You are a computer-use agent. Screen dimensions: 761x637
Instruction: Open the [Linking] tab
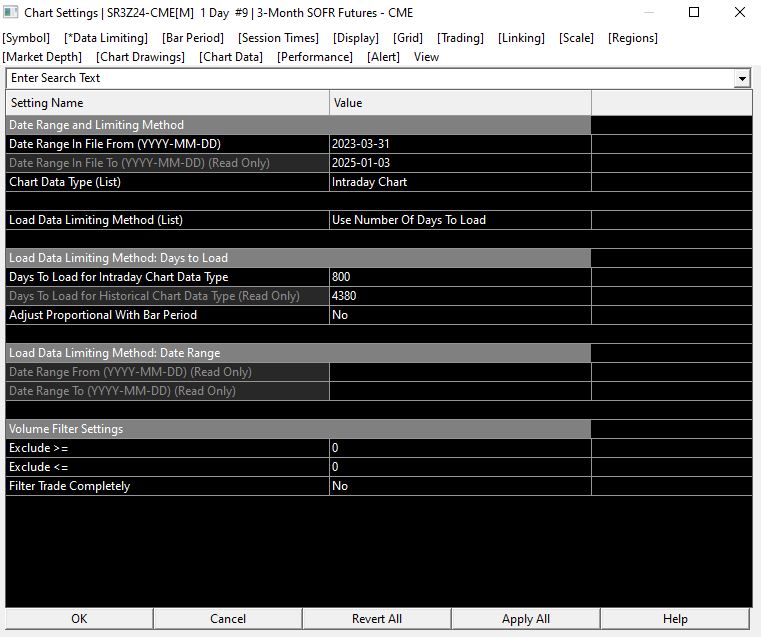(x=521, y=38)
